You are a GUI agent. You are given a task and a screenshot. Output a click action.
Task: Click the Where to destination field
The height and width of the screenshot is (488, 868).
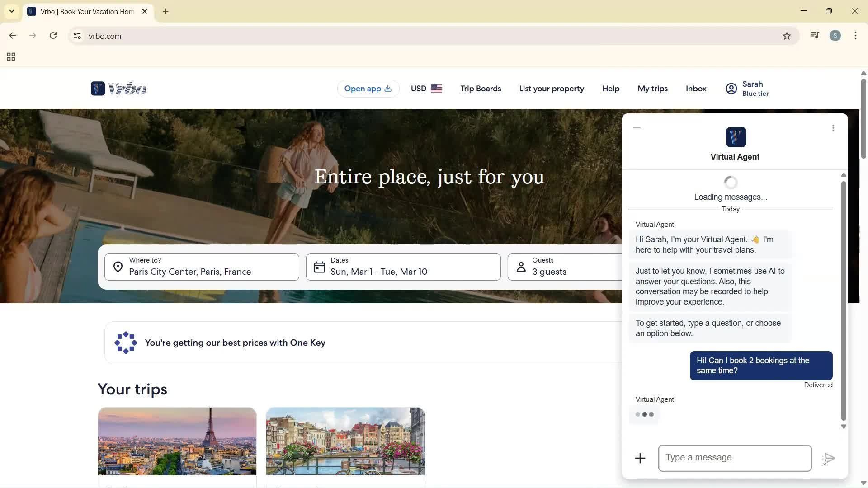click(202, 267)
